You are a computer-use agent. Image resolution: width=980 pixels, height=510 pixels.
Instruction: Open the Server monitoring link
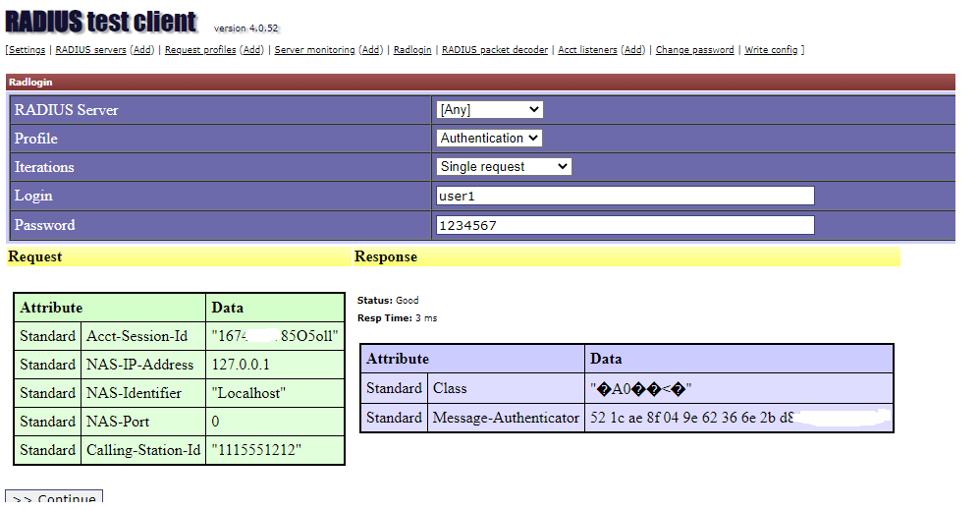(314, 50)
